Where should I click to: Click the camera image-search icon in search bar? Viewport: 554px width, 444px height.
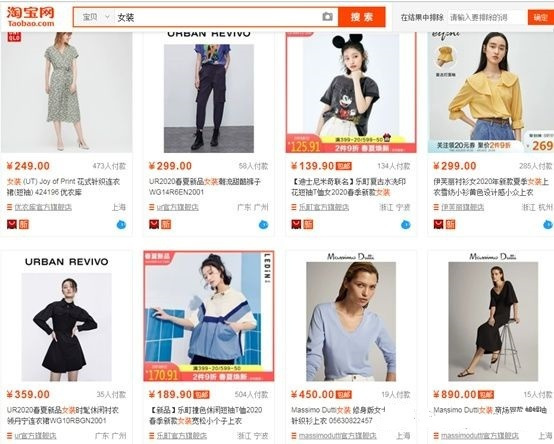coord(327,17)
